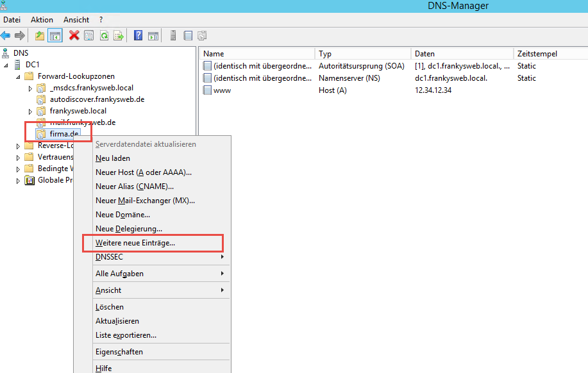Expand the _msdcs.frankysweb.local zone
The height and width of the screenshot is (373, 588).
[x=30, y=88]
